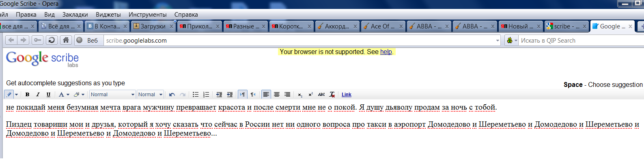Toggle underline formatting
This screenshot has height=162, width=644.
48,94
